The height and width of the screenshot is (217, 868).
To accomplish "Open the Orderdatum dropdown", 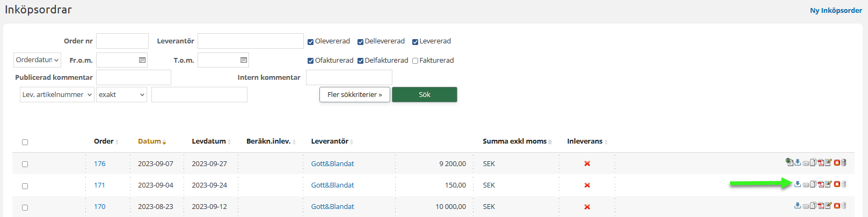I will (x=37, y=60).
